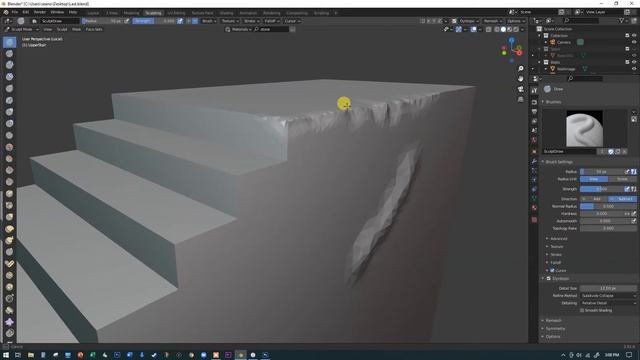Open the Modifiers wrench properties tab
The height and width of the screenshot is (360, 640).
point(534,161)
